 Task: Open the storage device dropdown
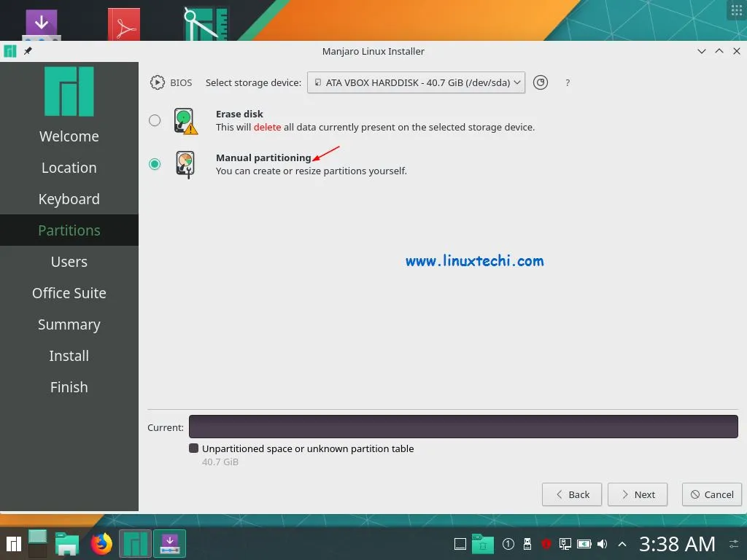416,82
